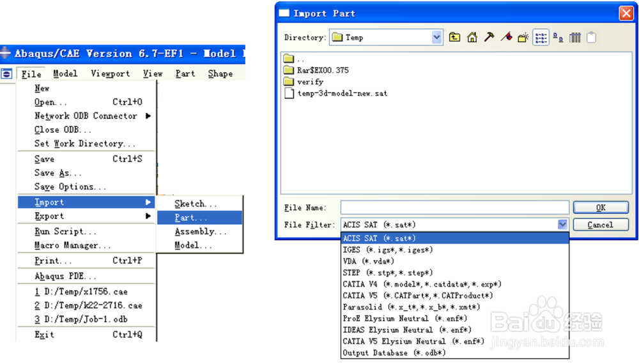The width and height of the screenshot is (639, 364).
Task: Launch Abaqus PDE... menu item
Action: (x=86, y=276)
